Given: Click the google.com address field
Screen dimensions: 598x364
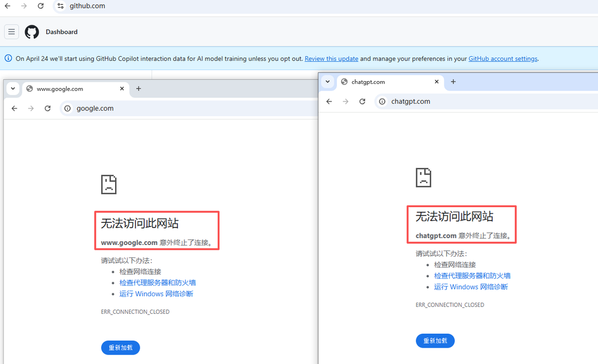Looking at the screenshot, I should (x=189, y=108).
